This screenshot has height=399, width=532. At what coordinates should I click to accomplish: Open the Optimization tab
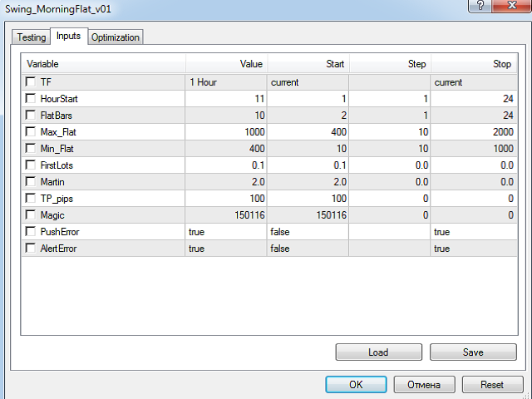click(116, 37)
